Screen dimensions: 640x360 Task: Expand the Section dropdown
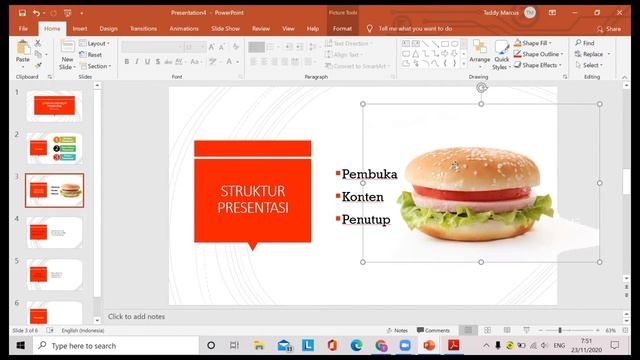96,66
